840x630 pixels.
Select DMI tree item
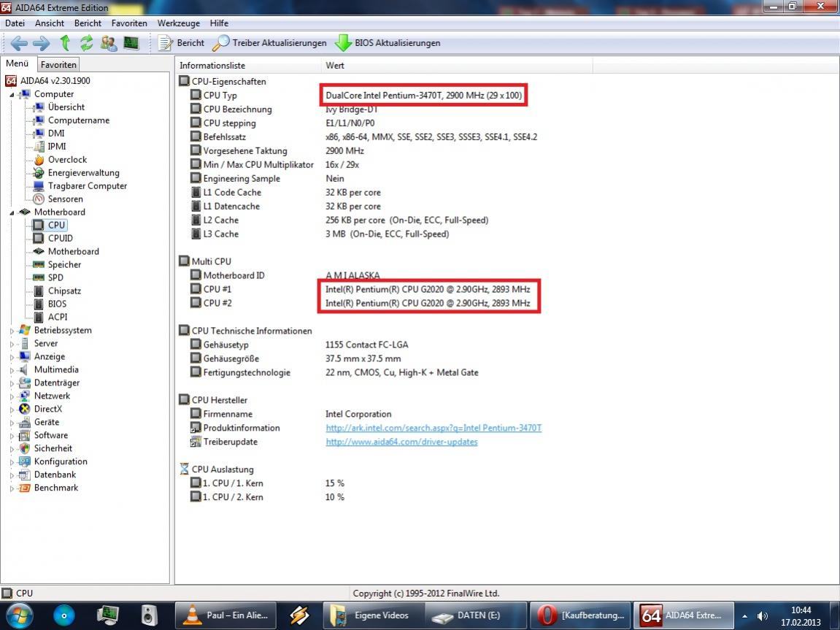pyautogui.click(x=55, y=133)
